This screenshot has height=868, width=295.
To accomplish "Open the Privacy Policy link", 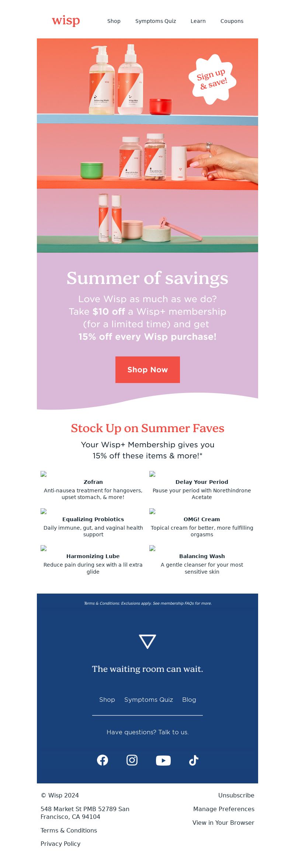I will tap(60, 844).
